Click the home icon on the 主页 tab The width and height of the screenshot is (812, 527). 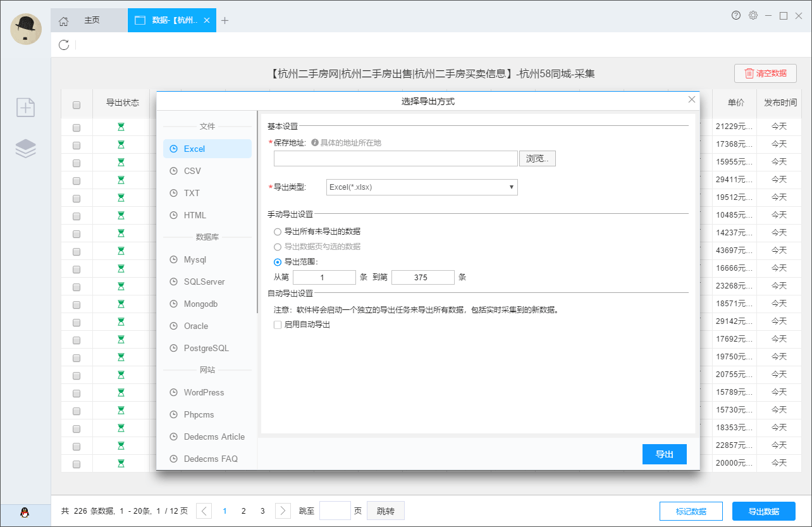(x=63, y=20)
